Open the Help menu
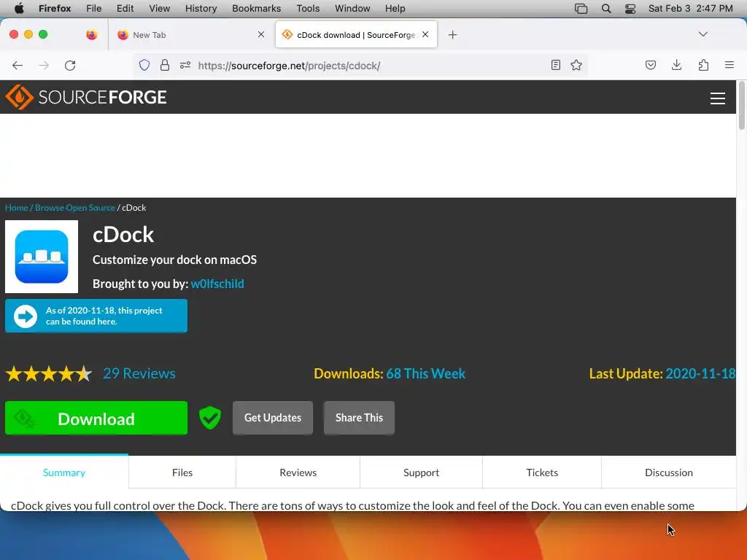The width and height of the screenshot is (747, 560). pos(395,9)
